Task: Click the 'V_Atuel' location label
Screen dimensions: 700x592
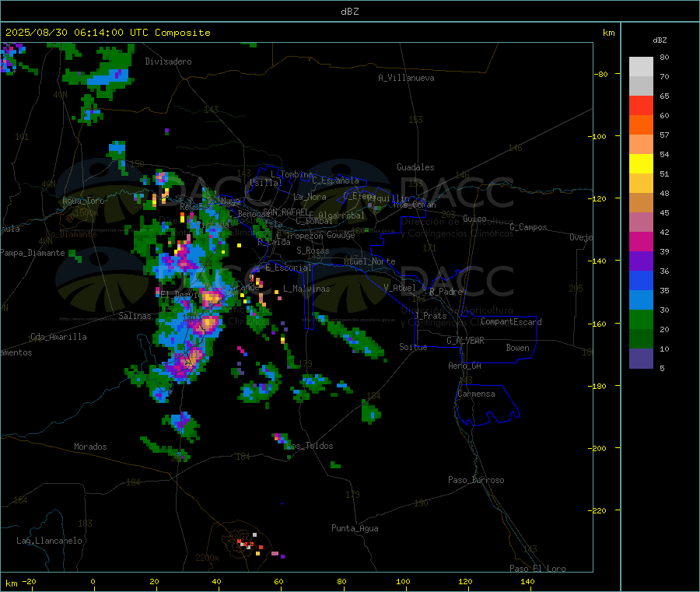Action: point(400,288)
